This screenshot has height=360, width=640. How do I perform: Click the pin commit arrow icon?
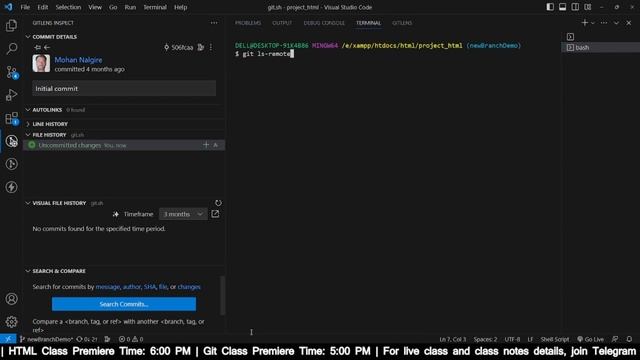point(38,47)
